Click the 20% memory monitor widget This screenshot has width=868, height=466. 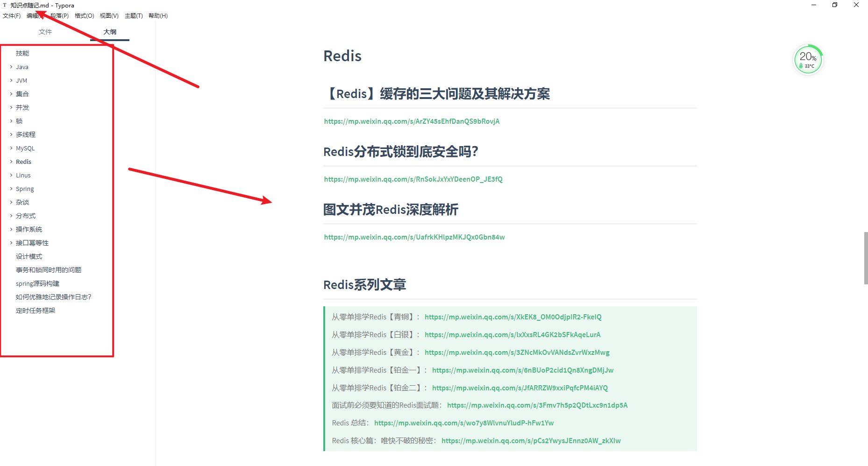pos(808,60)
